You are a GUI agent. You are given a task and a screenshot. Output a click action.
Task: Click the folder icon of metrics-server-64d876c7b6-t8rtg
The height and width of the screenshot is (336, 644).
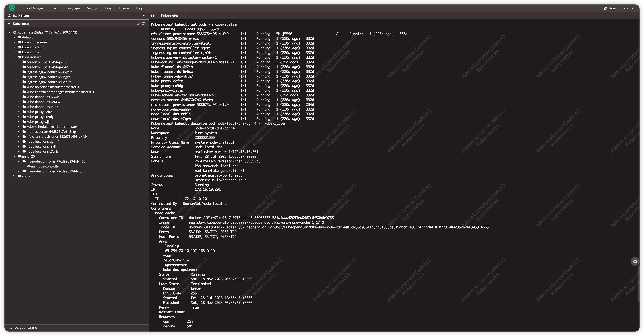point(24,131)
